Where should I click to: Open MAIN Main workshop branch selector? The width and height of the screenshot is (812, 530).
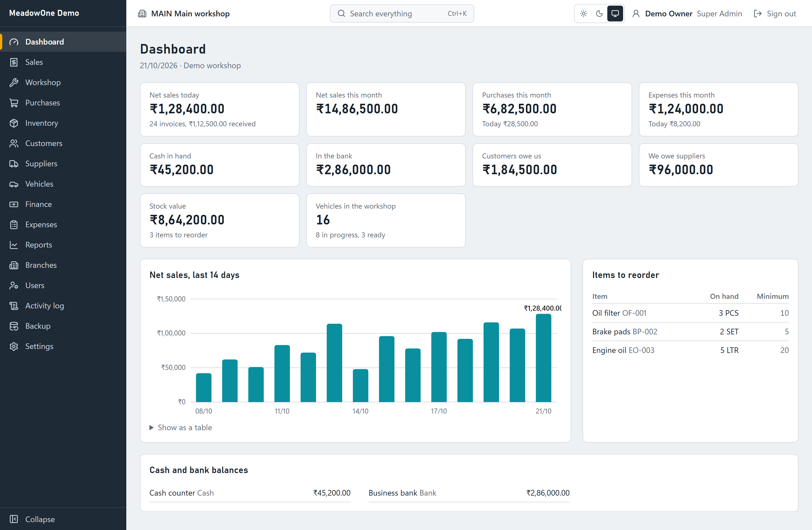[184, 14]
